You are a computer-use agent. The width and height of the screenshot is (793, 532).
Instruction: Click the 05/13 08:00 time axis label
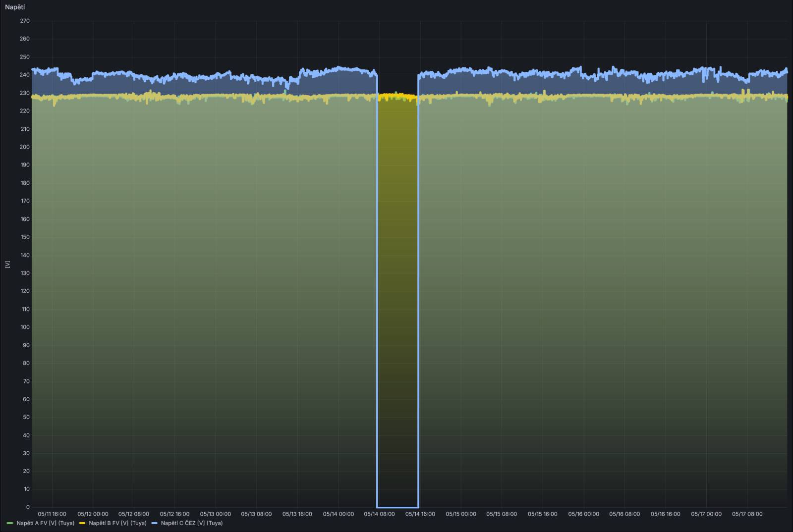[256, 514]
